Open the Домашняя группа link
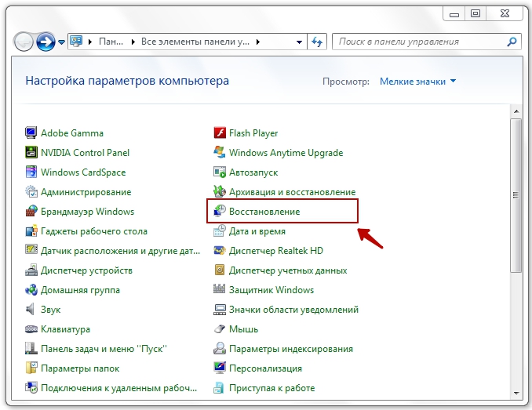The width and height of the screenshot is (532, 410). [x=80, y=290]
